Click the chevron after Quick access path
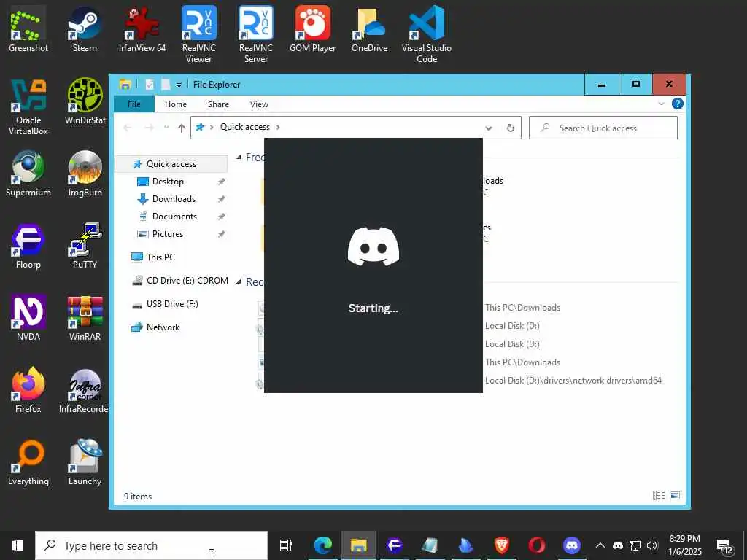747x560 pixels. coord(278,127)
